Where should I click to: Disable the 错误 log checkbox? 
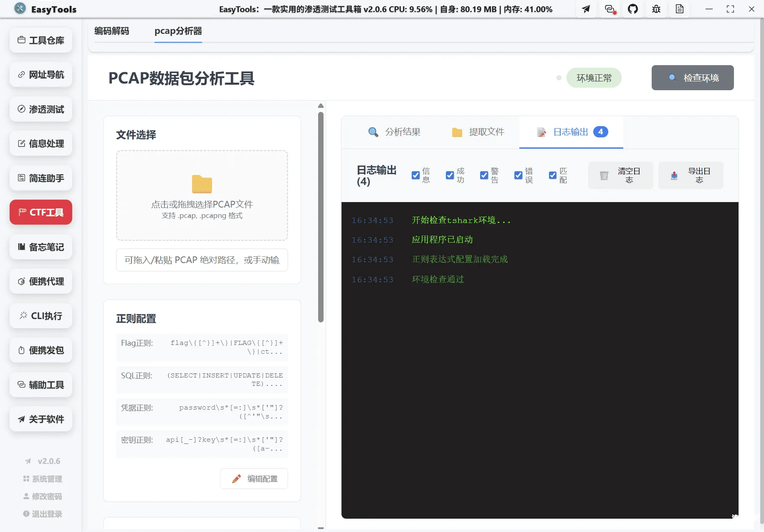click(x=518, y=175)
